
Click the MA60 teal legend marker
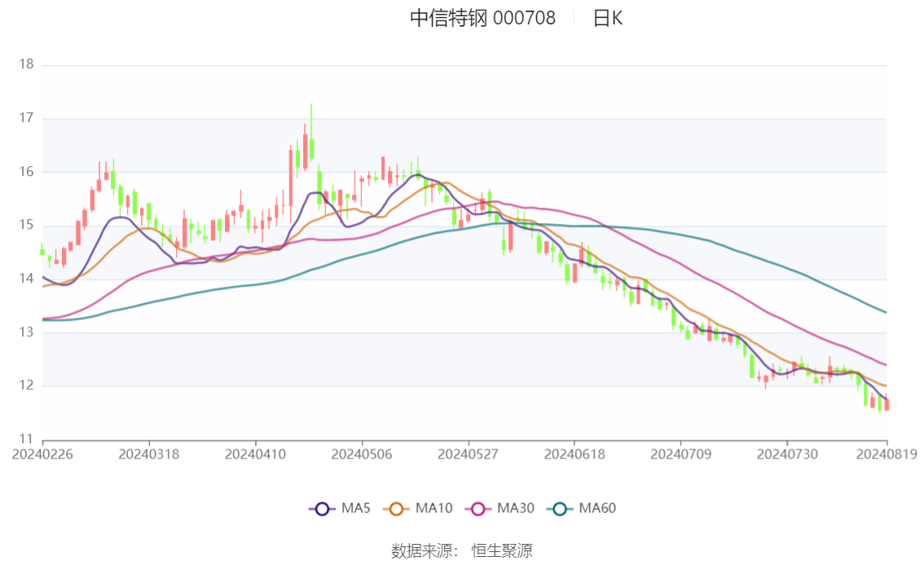pyautogui.click(x=560, y=509)
